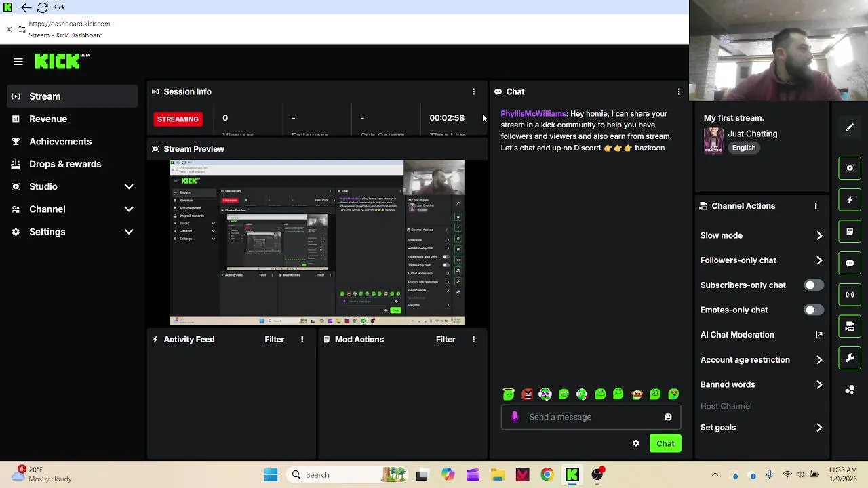Viewport: 868px width, 488px height.
Task: Toggle the Stream Preview panel icon in right rail
Action: click(x=850, y=168)
